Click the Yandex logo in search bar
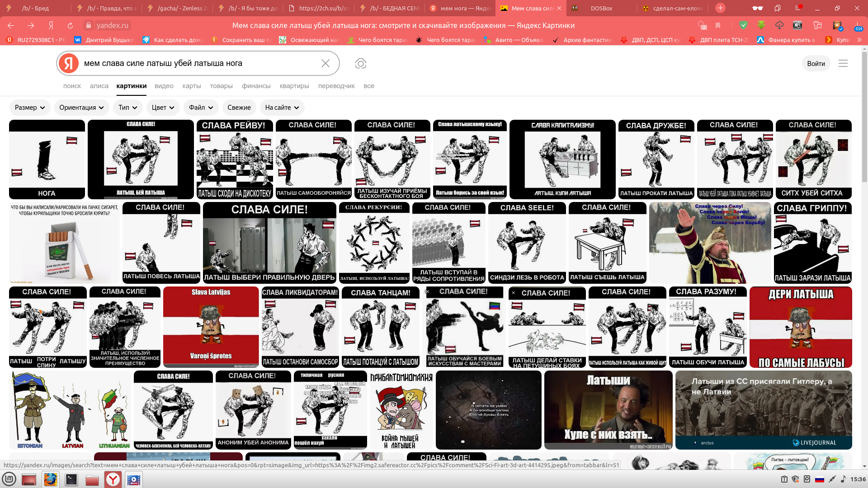The width and height of the screenshot is (868, 488). click(69, 63)
